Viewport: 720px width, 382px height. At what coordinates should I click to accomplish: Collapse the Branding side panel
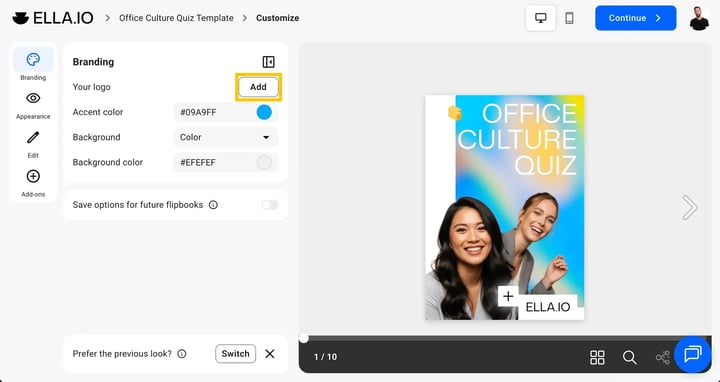[268, 62]
